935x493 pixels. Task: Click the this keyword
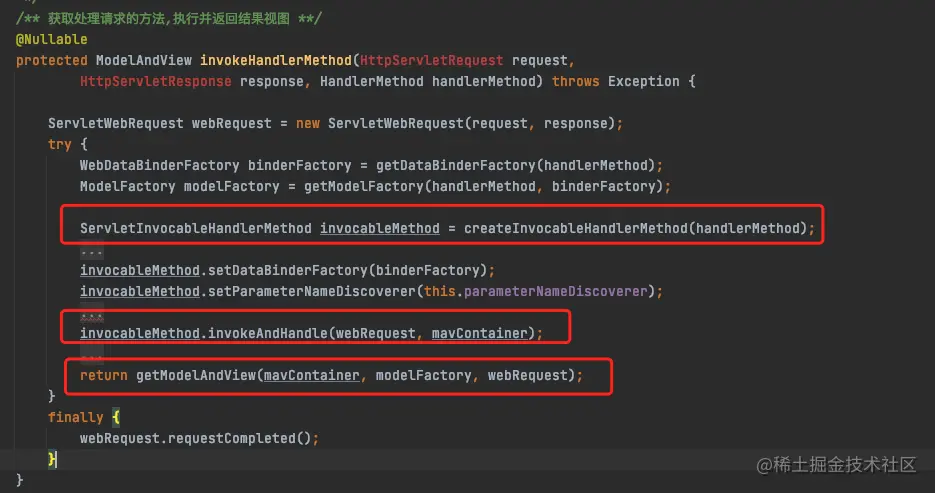click(x=439, y=292)
